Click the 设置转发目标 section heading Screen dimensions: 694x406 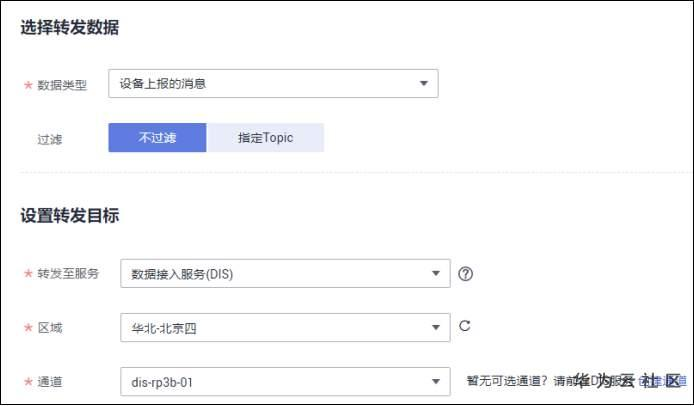click(70, 216)
